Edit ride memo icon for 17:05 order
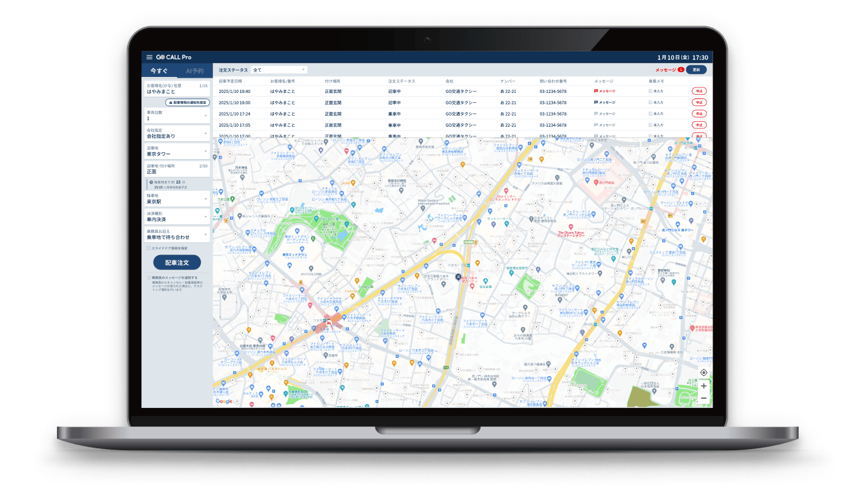This screenshot has height=493, width=868. click(x=651, y=125)
